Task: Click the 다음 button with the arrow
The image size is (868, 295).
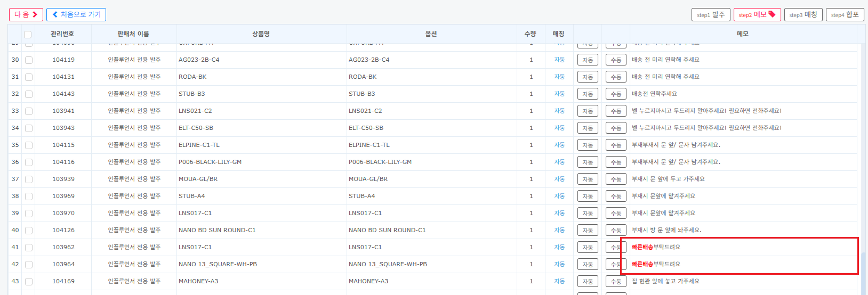Action: [26, 14]
